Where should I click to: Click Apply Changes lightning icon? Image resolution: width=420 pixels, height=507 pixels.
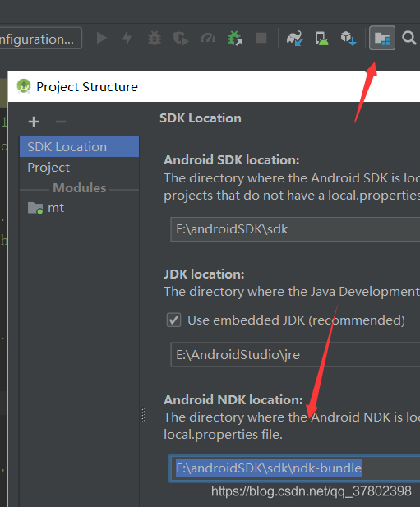(x=127, y=38)
